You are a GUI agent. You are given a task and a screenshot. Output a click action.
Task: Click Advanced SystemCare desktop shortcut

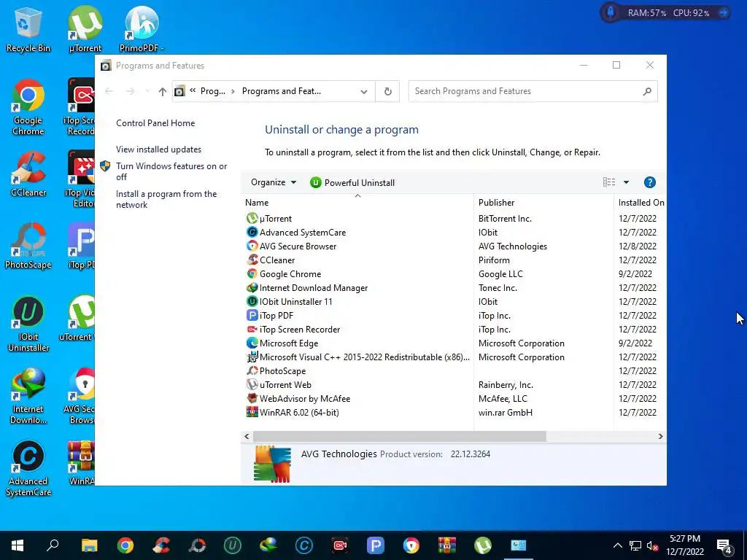(28, 469)
